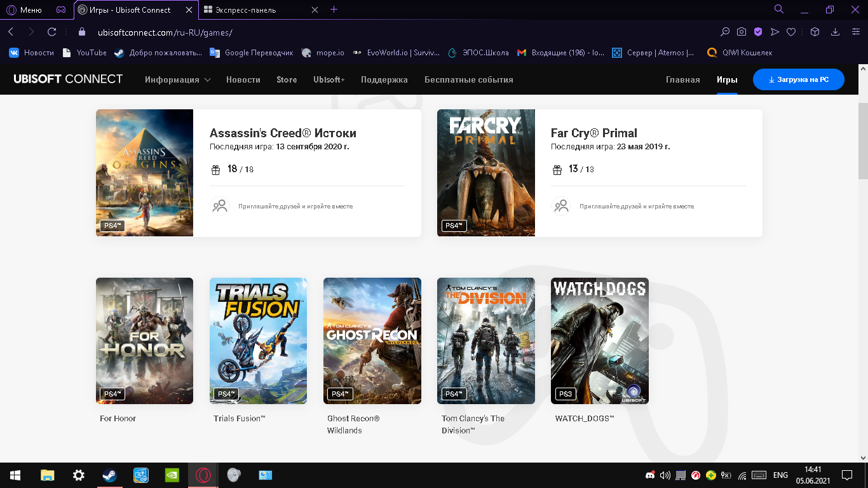Reload the current page
This screenshot has width=868, height=488.
(x=52, y=32)
